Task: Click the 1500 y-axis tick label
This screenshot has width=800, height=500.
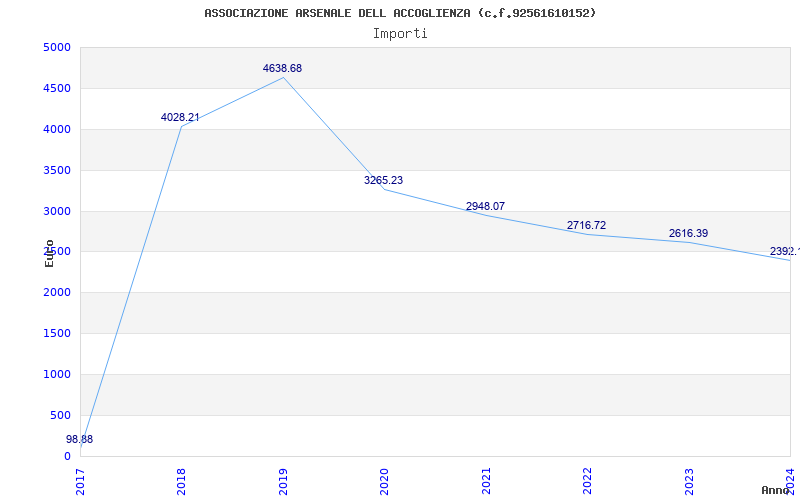Action: (57, 333)
